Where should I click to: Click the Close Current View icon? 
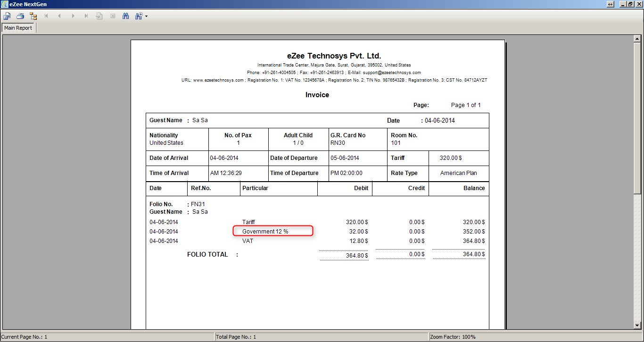pos(112,16)
